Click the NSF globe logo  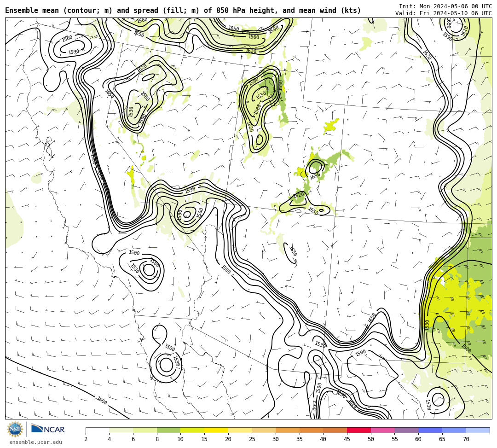tap(15, 429)
